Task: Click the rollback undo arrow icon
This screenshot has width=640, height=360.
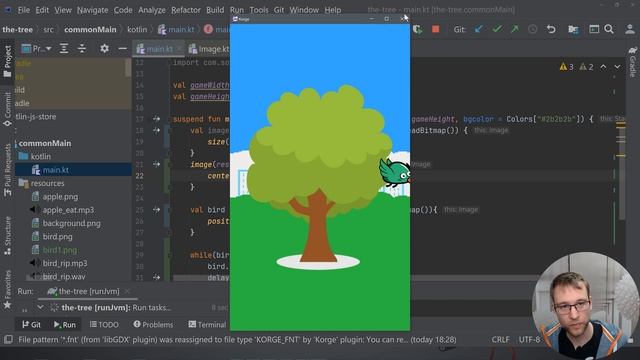Action: [x=551, y=29]
